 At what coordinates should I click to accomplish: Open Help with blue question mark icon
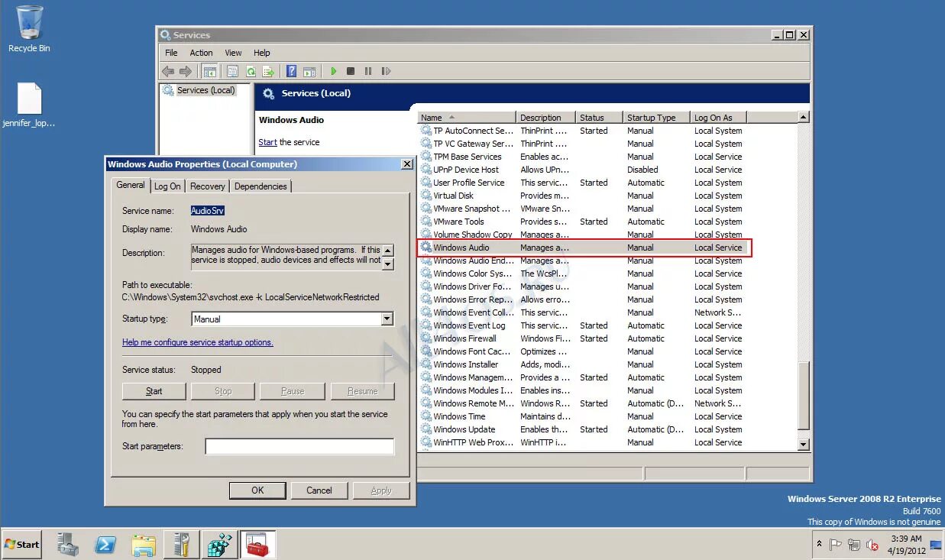pos(291,71)
